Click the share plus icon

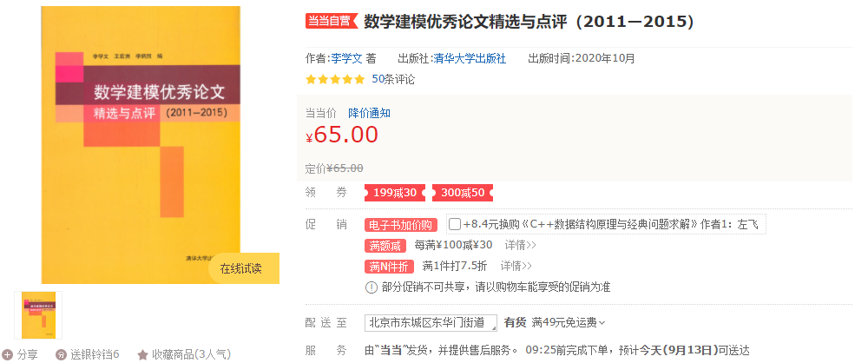pos(8,354)
